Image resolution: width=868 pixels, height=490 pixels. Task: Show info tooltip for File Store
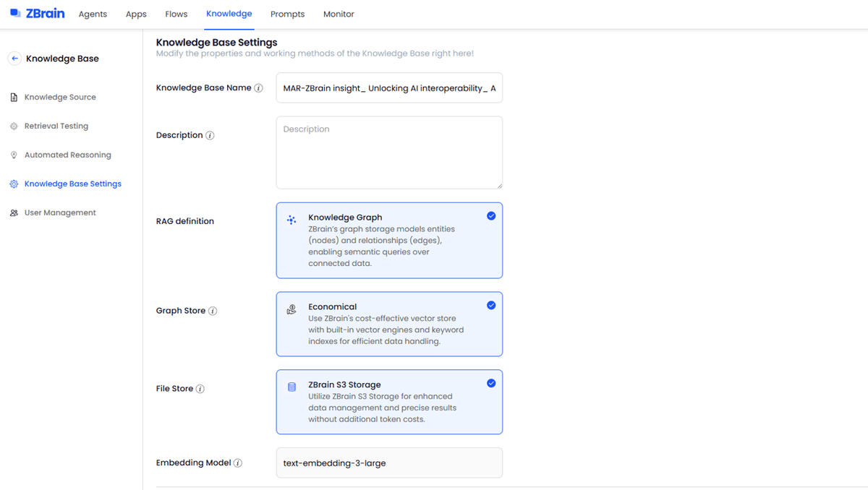point(200,389)
